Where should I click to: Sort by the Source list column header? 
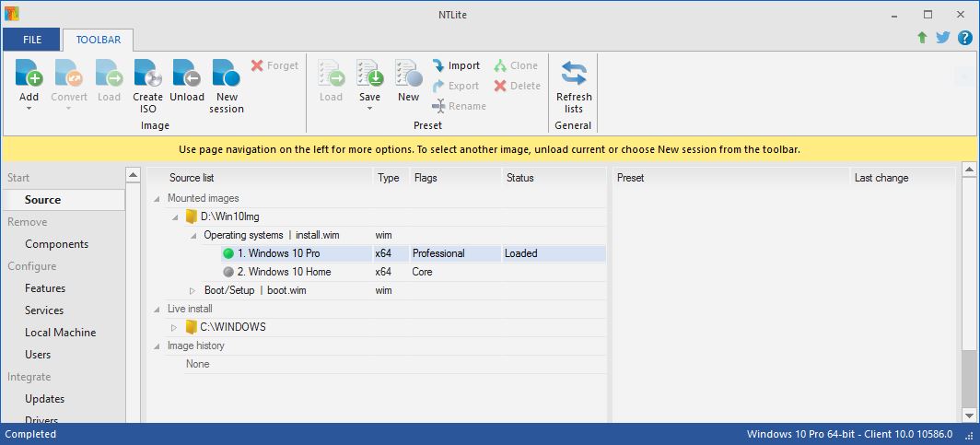(260, 178)
